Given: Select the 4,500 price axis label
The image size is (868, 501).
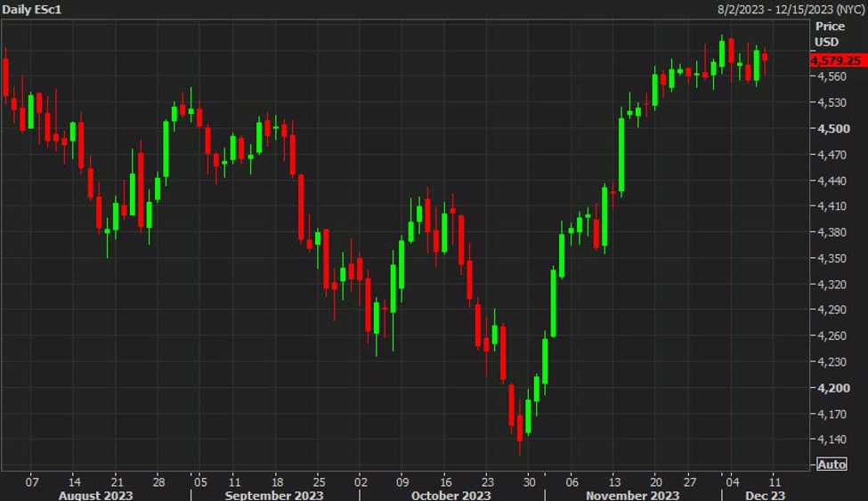Looking at the screenshot, I should 833,128.
